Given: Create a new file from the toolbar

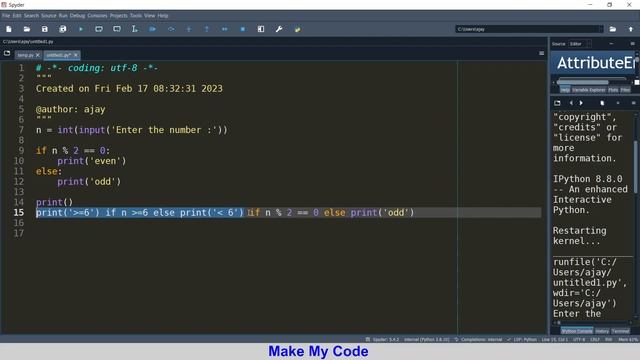Looking at the screenshot, I should point(9,29).
